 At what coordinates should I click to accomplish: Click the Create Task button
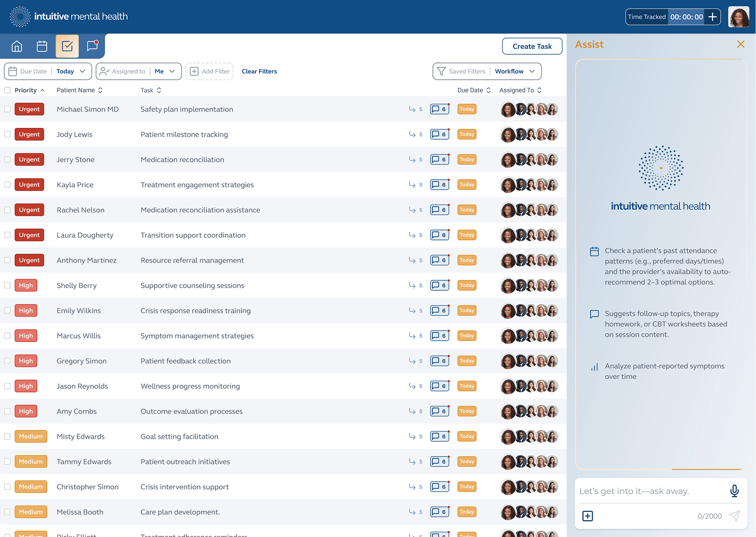coord(532,46)
